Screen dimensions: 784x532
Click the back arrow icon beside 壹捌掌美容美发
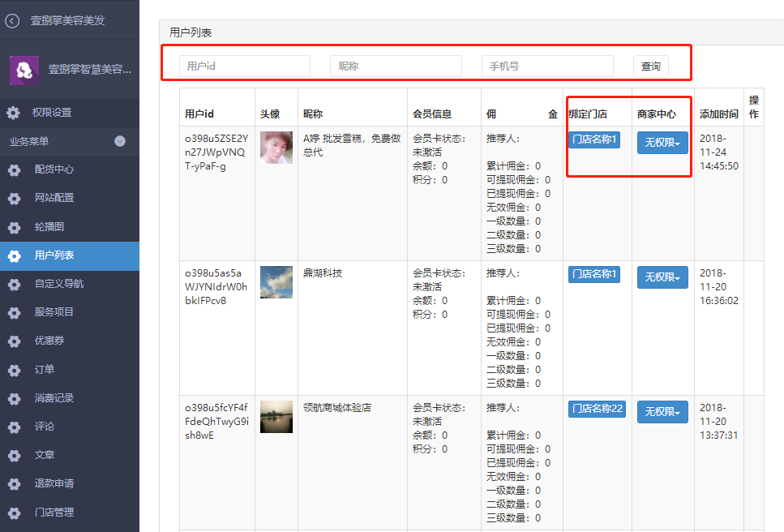[x=12, y=20]
